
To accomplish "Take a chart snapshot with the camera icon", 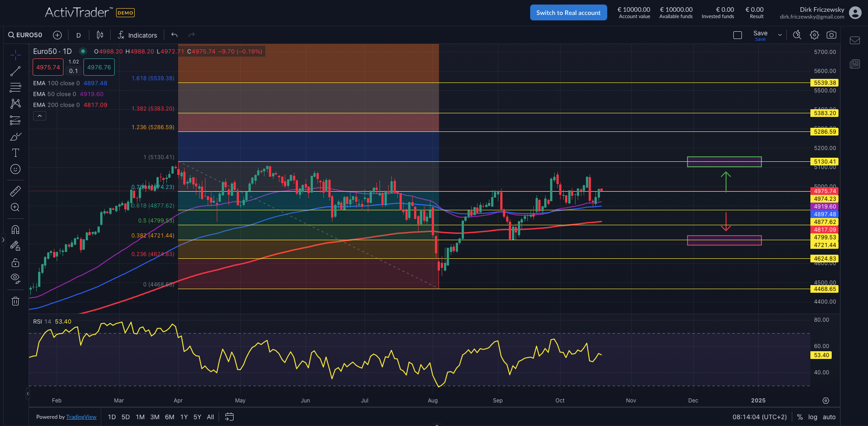I will point(832,34).
